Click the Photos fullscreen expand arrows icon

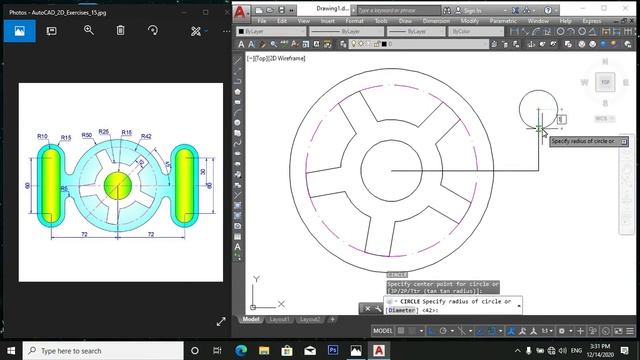(221, 322)
